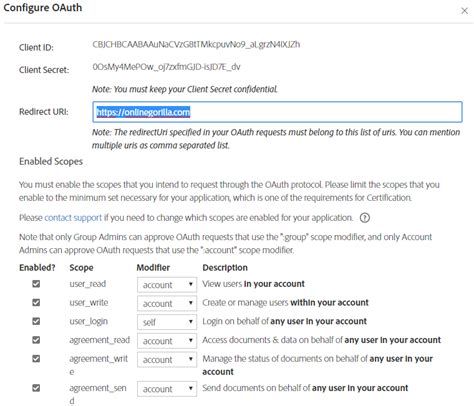The width and height of the screenshot is (474, 406).
Task: Click the user_read scope name
Action: [x=88, y=284]
